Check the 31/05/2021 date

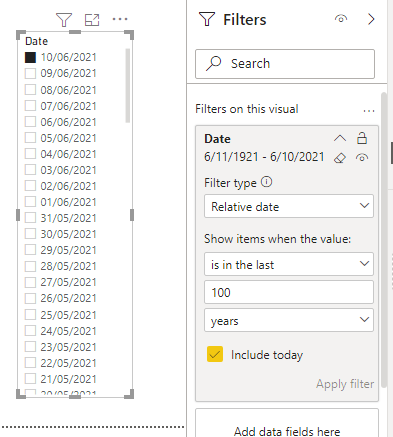(x=30, y=218)
